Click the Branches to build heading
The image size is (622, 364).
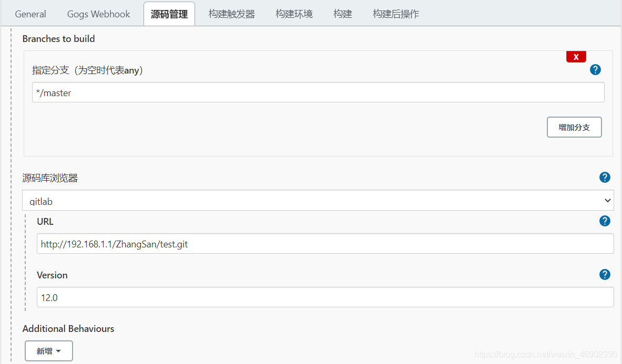pyautogui.click(x=58, y=39)
